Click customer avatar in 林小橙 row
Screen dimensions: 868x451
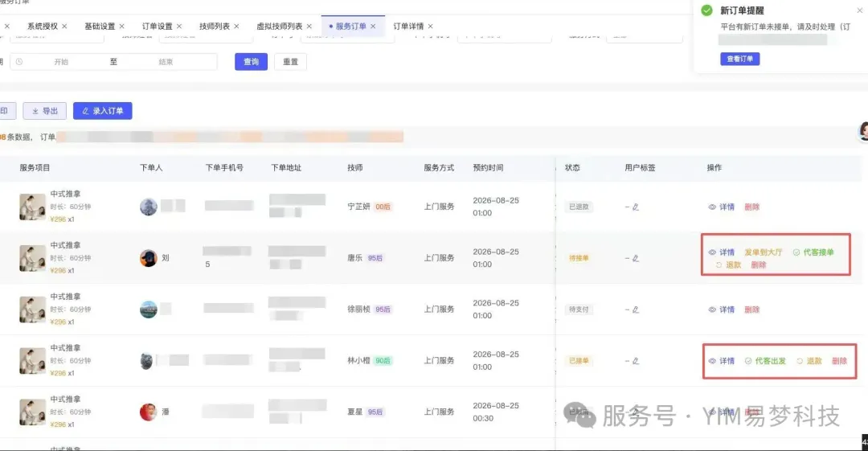(147, 361)
